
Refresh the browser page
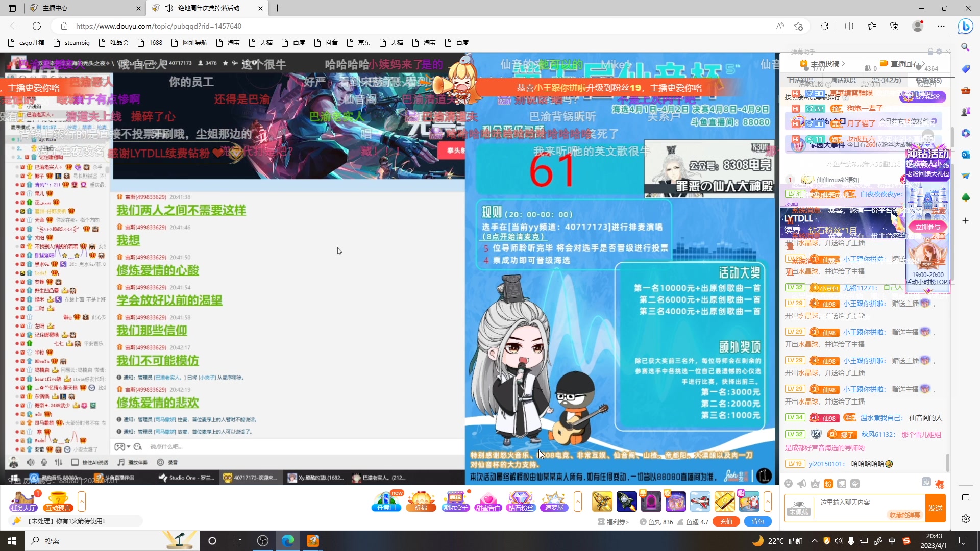click(x=37, y=26)
